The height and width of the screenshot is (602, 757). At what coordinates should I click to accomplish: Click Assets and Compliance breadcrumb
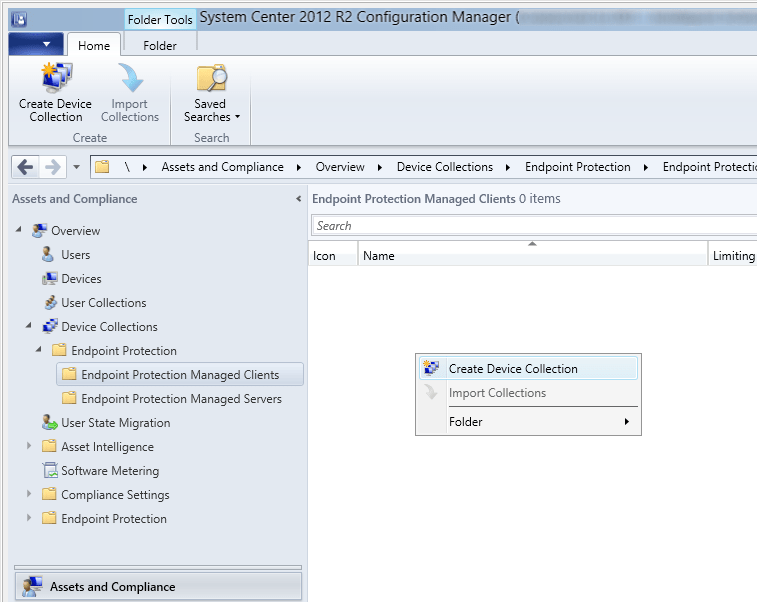tap(223, 167)
